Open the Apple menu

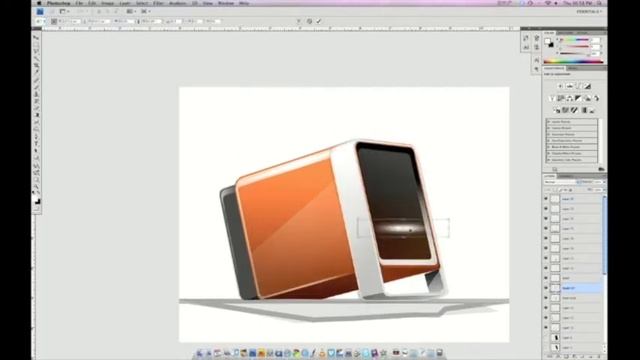tap(39, 3)
